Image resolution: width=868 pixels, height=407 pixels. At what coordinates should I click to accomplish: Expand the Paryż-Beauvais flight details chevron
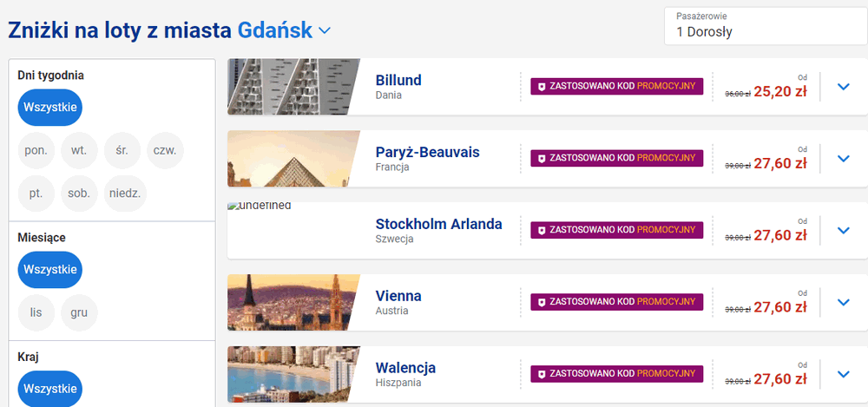click(843, 159)
